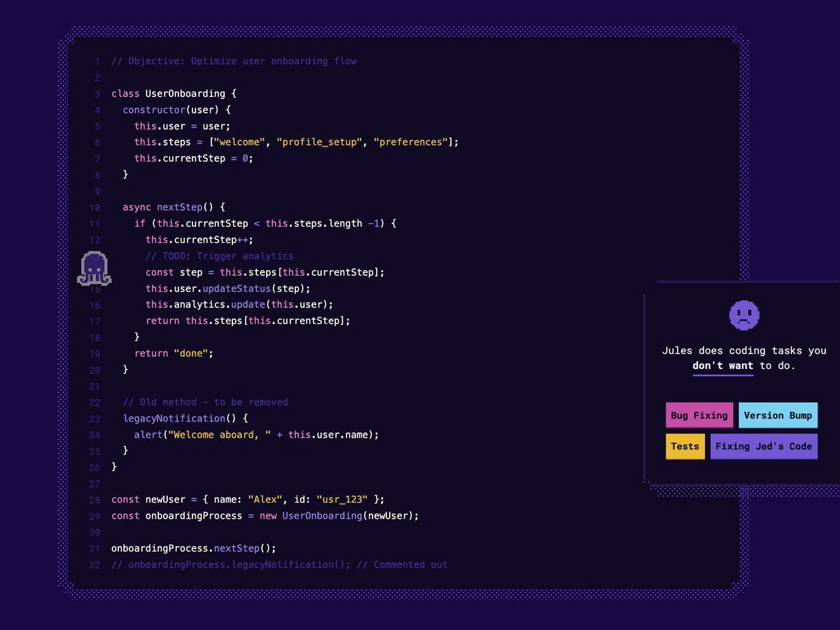Click the "// TODO: Trigger analytics" comment

(220, 256)
